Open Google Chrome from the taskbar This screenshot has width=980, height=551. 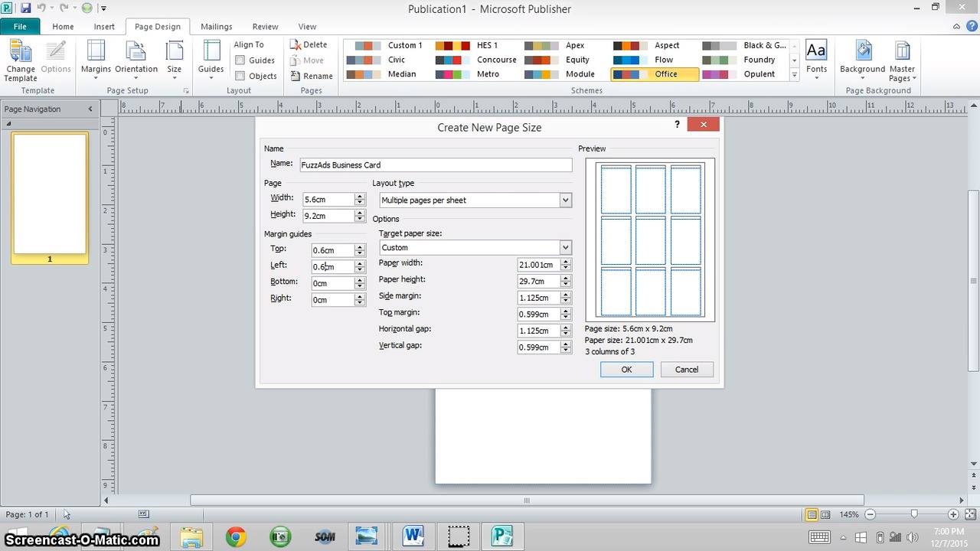point(236,536)
